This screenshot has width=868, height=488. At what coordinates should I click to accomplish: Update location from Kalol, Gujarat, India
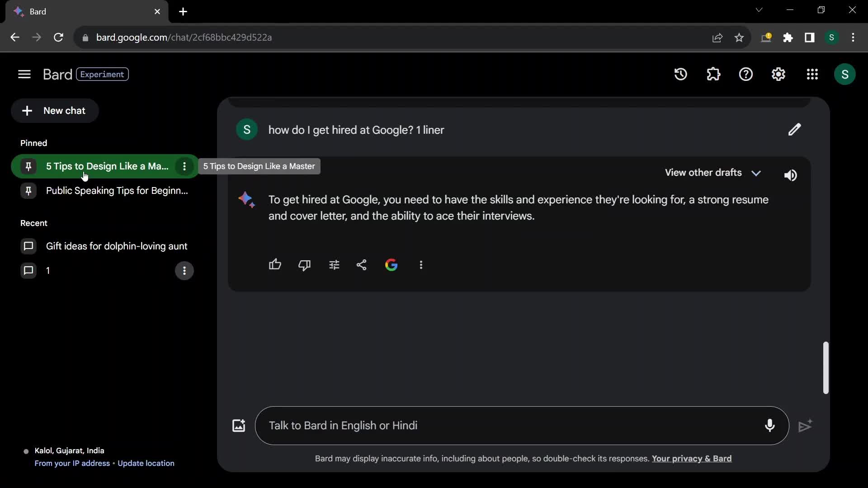146,463
